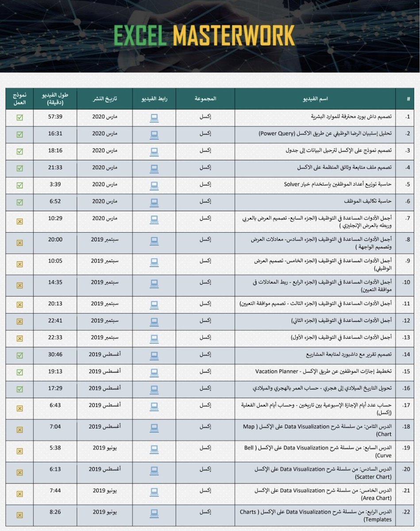Click the green check mark in row 1
The height and width of the screenshot is (531, 420).
coord(19,118)
